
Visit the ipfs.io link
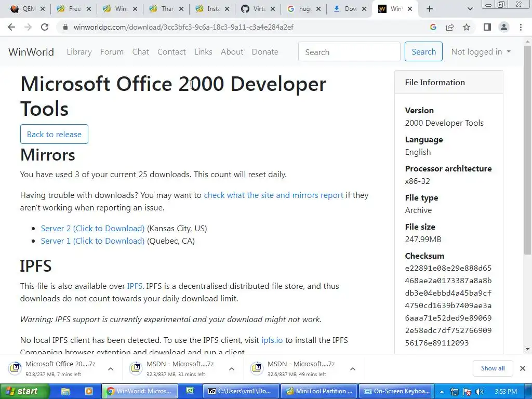pyautogui.click(x=272, y=340)
